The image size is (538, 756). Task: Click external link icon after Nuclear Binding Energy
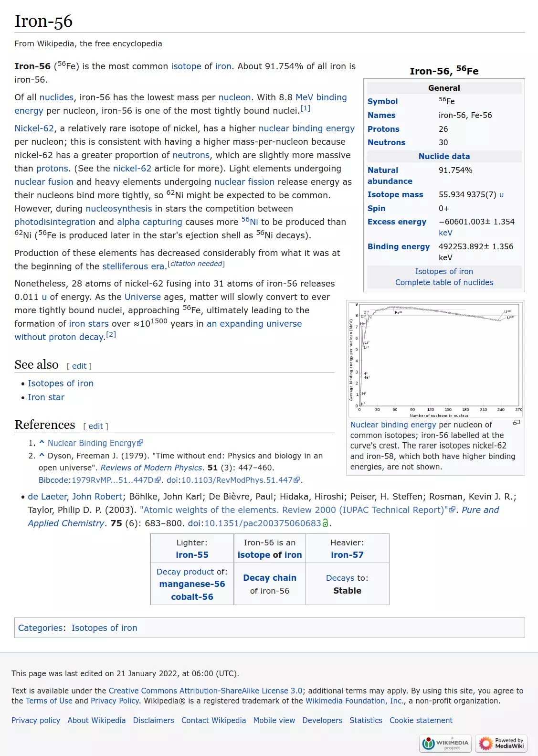tap(140, 443)
